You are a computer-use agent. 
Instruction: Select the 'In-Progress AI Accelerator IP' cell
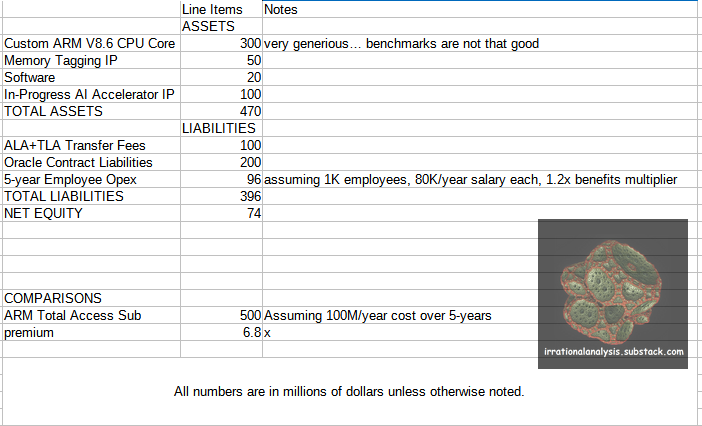point(91,94)
